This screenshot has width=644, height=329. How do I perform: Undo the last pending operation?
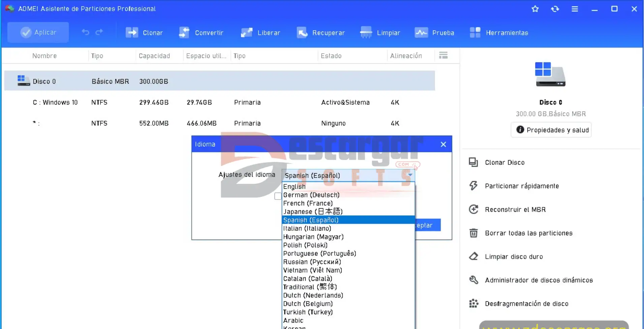[x=86, y=32]
